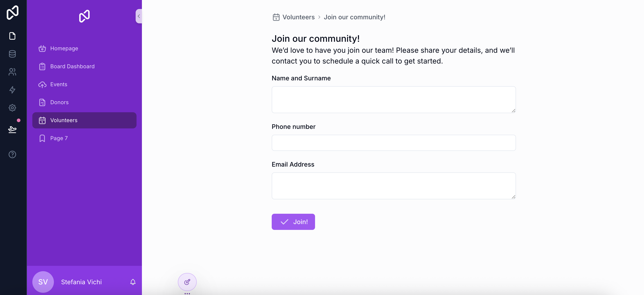The image size is (644, 295).
Task: Click the Volunteers breadcrumb link
Action: click(298, 17)
